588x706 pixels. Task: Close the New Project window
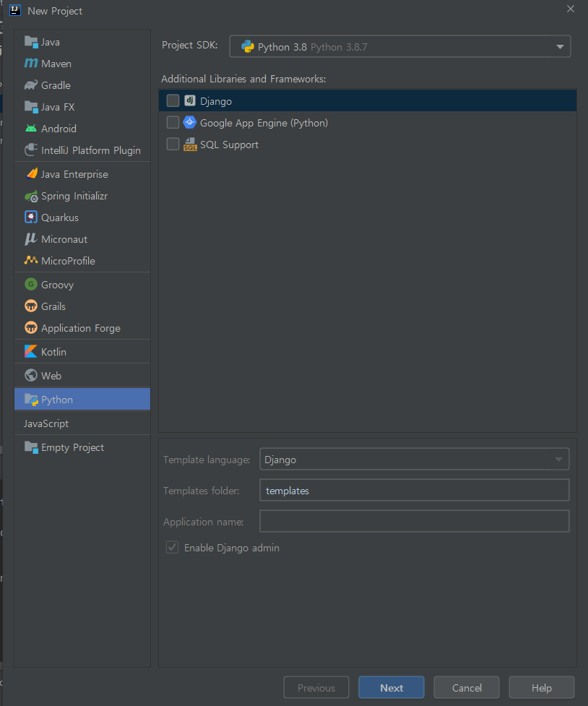coord(571,9)
